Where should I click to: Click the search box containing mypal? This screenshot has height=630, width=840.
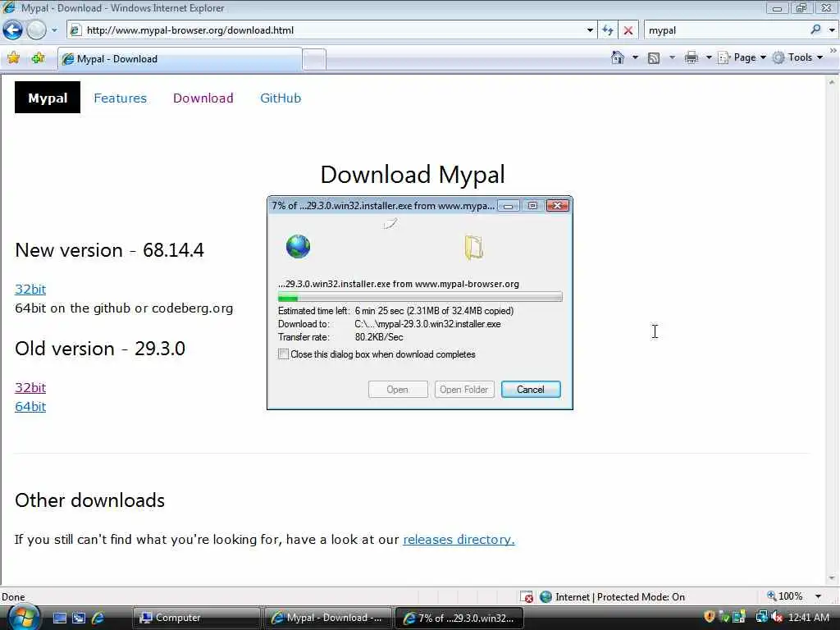728,30
